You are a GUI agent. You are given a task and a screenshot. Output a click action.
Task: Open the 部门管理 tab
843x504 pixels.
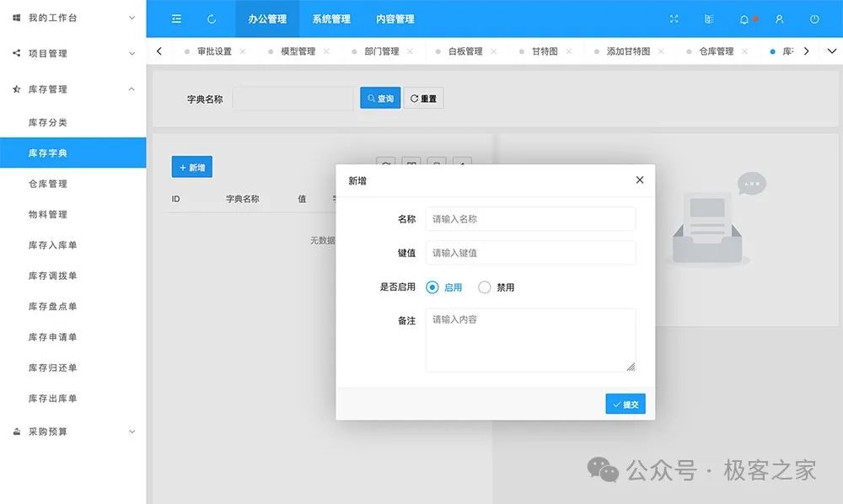click(382, 51)
